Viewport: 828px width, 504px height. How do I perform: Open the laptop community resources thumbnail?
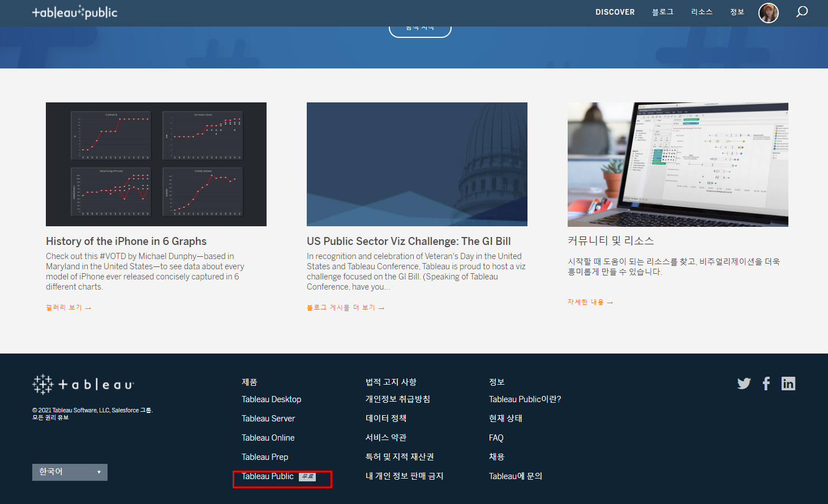[x=678, y=164]
